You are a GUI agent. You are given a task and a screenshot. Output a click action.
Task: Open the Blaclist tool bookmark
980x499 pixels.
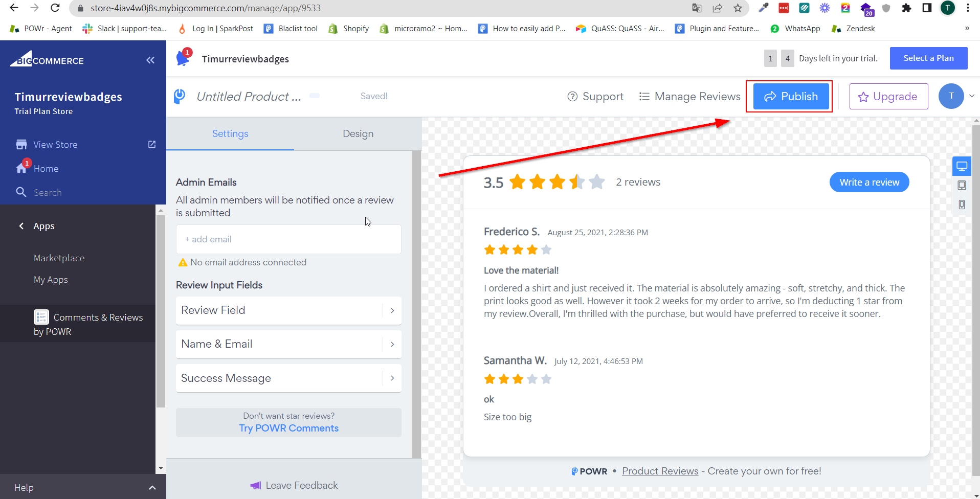tap(291, 29)
